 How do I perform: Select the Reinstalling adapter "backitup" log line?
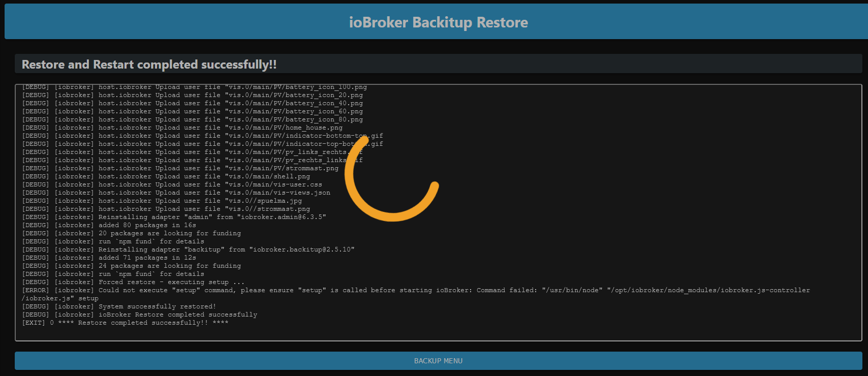coord(188,249)
